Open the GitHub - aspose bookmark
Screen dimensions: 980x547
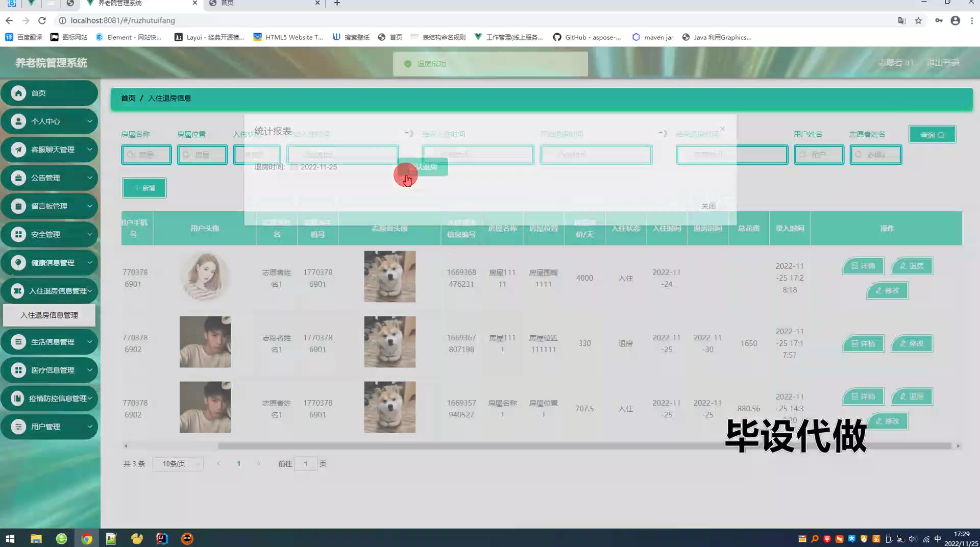coord(587,37)
